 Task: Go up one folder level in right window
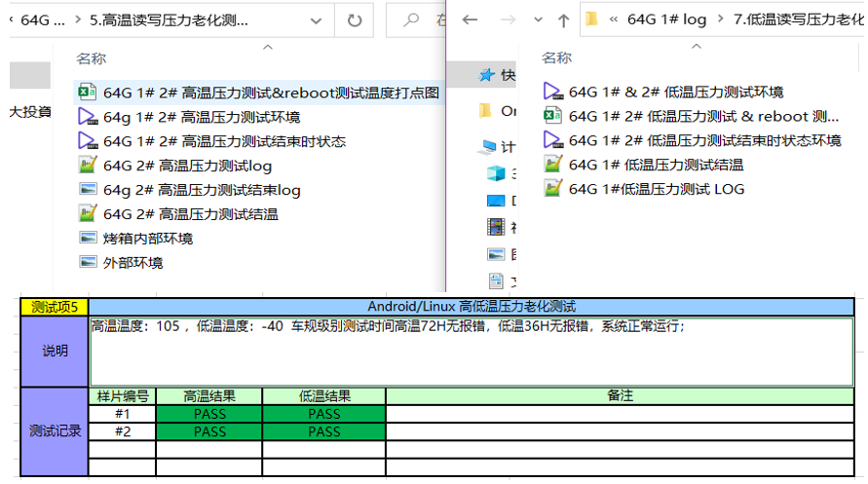pyautogui.click(x=563, y=20)
